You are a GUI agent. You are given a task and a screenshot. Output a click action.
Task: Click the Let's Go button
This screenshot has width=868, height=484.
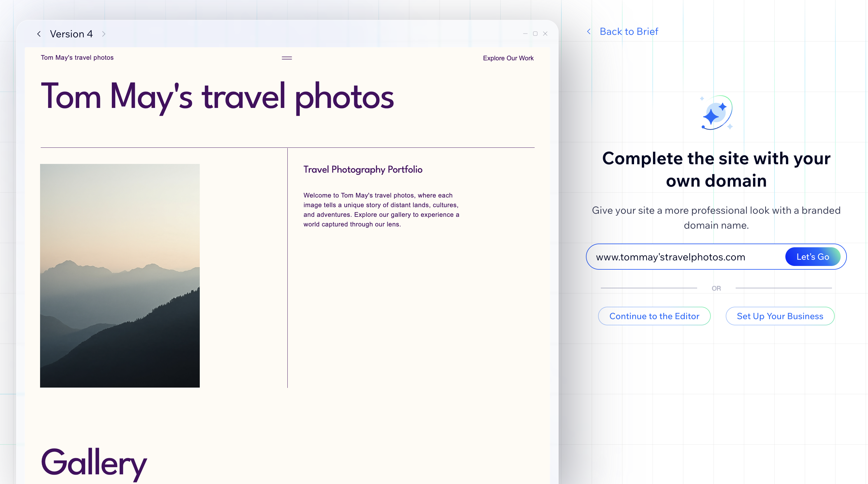tap(812, 257)
